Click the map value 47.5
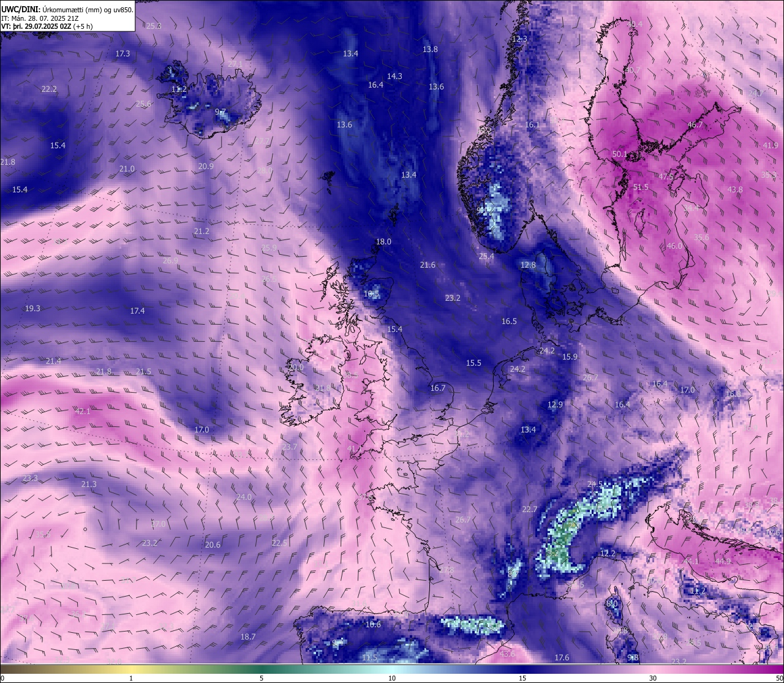The width and height of the screenshot is (784, 683). [x=666, y=176]
